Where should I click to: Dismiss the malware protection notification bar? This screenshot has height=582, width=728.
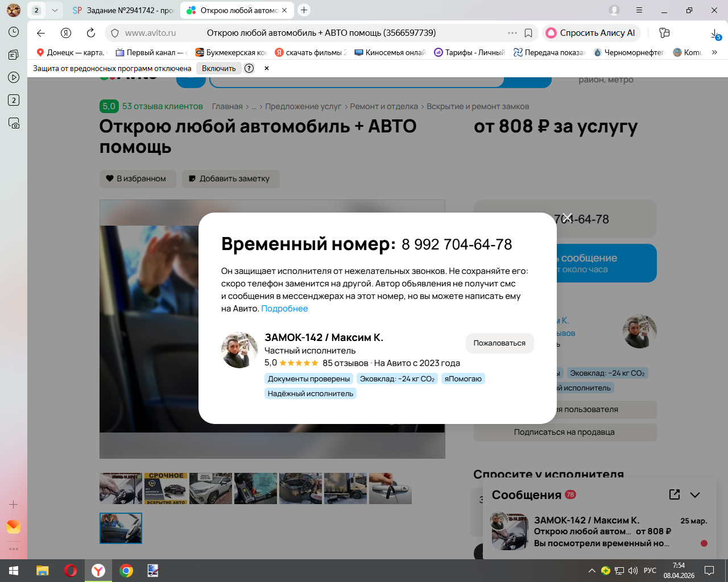click(x=267, y=68)
